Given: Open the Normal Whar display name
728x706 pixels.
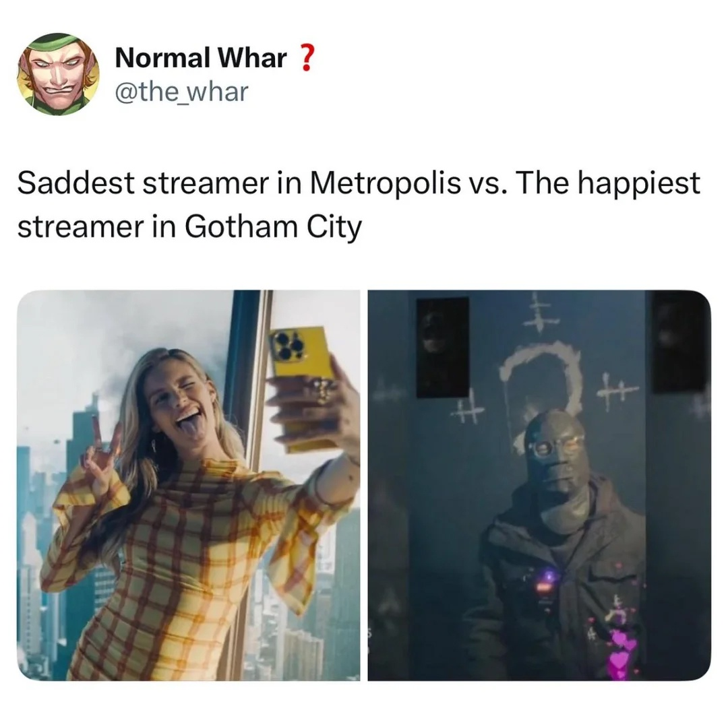Looking at the screenshot, I should point(201,59).
